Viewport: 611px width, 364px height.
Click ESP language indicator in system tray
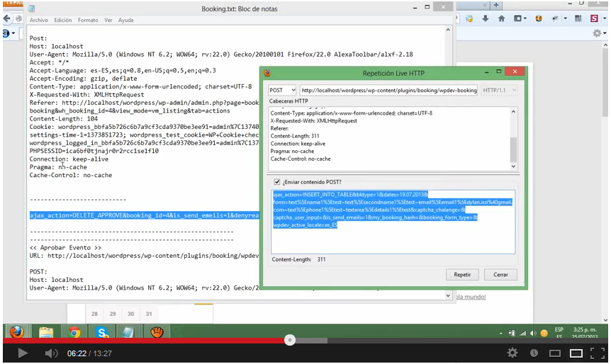point(559,330)
